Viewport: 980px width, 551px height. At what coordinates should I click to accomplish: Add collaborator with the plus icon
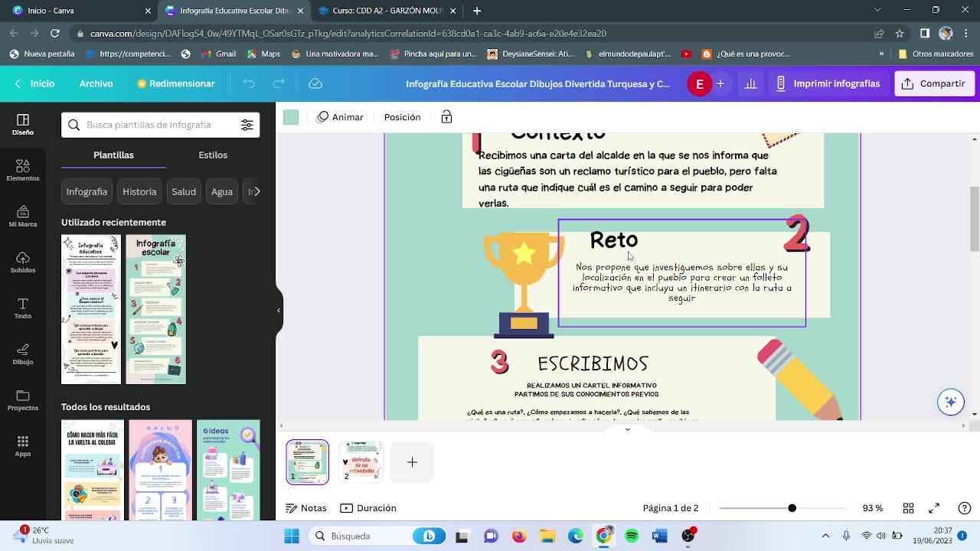[720, 83]
